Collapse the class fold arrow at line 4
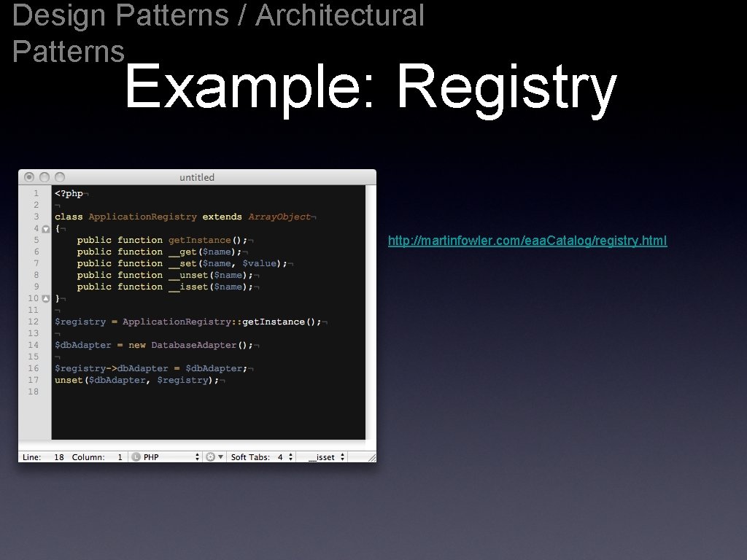747x560 pixels. coord(46,229)
